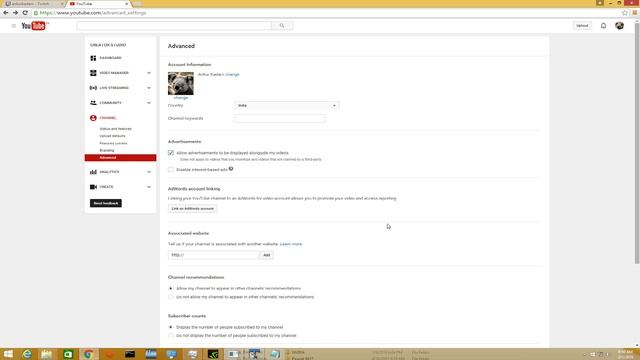Open the hamburger guide menu
Screen dimensions: 640x360
[x=13, y=26]
